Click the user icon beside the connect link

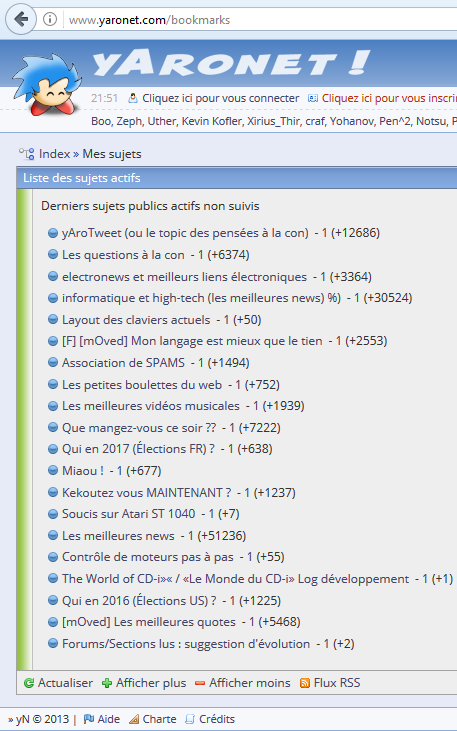pyautogui.click(x=133, y=98)
